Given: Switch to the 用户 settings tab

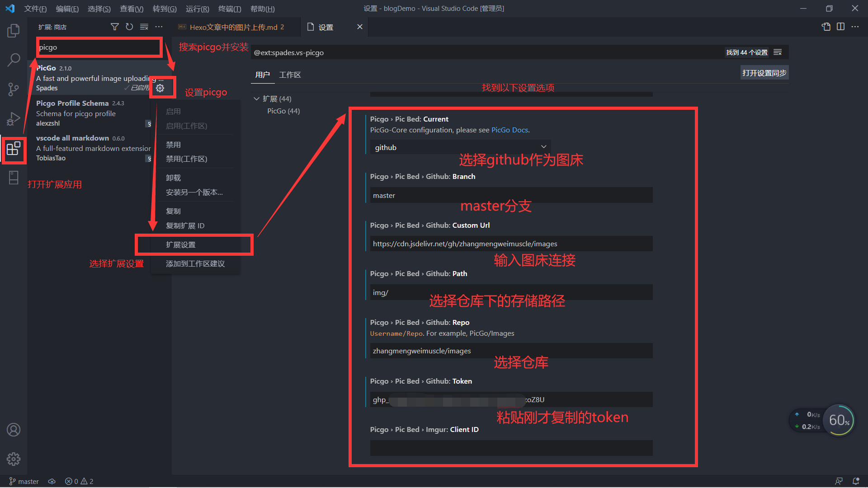Looking at the screenshot, I should click(x=263, y=75).
